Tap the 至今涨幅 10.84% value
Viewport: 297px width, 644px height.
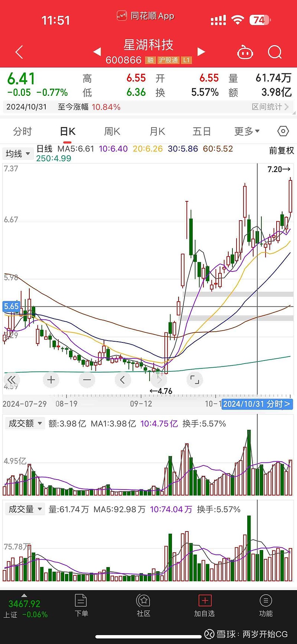pyautogui.click(x=106, y=107)
